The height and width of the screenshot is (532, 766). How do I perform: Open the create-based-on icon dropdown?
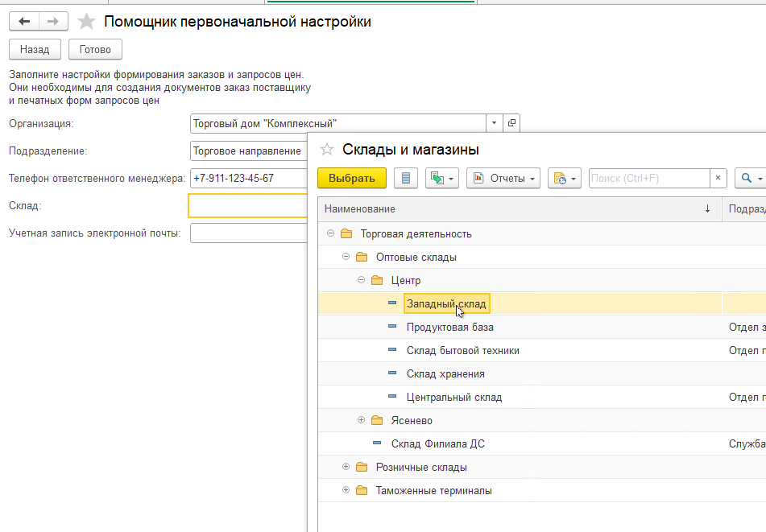[x=441, y=178]
